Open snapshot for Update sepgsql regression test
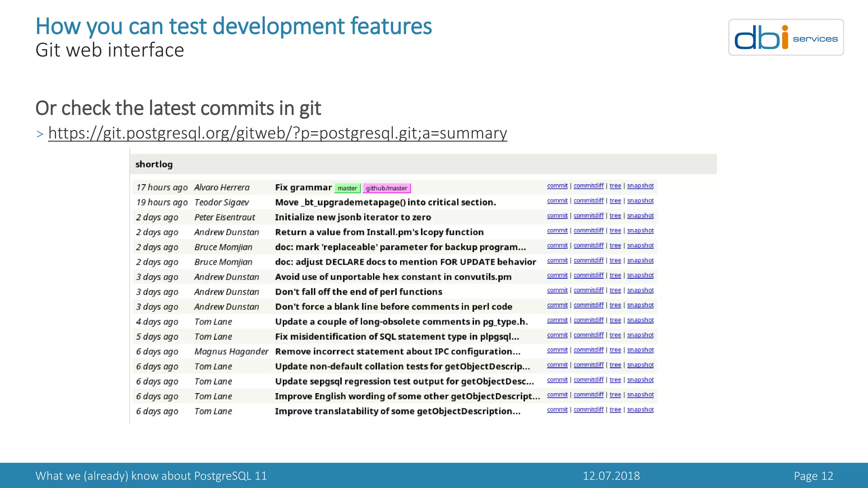868x488 pixels. (x=640, y=380)
